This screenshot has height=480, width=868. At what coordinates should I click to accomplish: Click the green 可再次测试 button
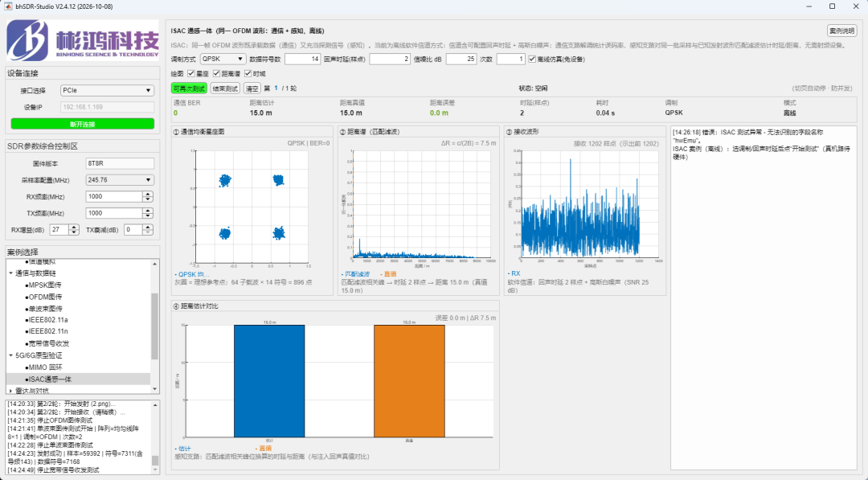coord(190,88)
